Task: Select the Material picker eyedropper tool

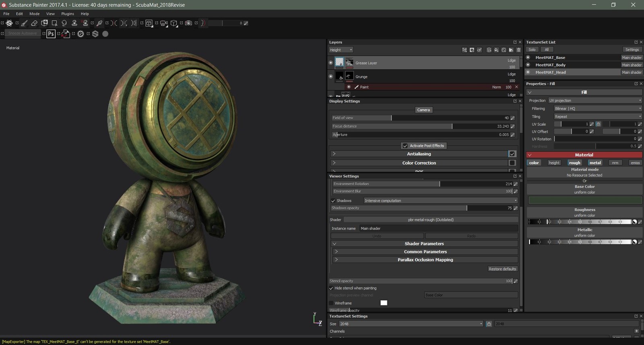Action: (99, 23)
